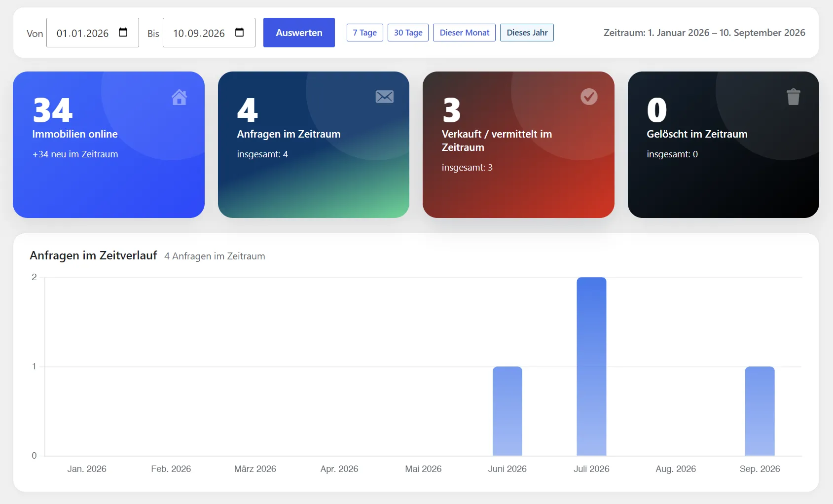Click the 'Juni 2026' axis label
833x504 pixels.
pos(507,469)
